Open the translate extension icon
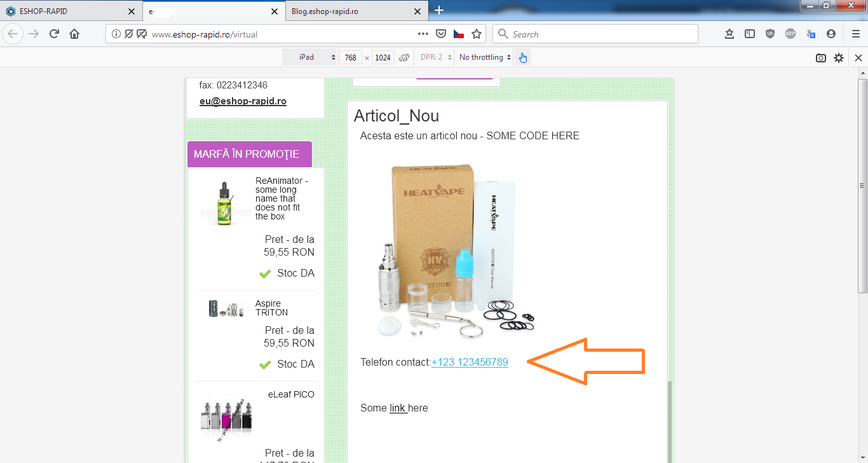This screenshot has height=463, width=868. [x=811, y=34]
